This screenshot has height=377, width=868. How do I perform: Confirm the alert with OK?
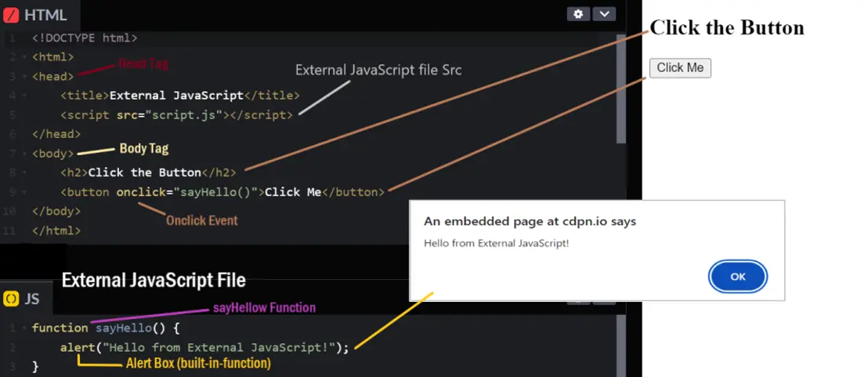click(738, 277)
